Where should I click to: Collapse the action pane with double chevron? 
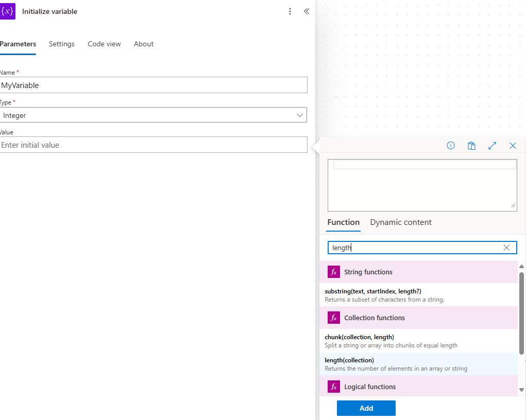(307, 11)
